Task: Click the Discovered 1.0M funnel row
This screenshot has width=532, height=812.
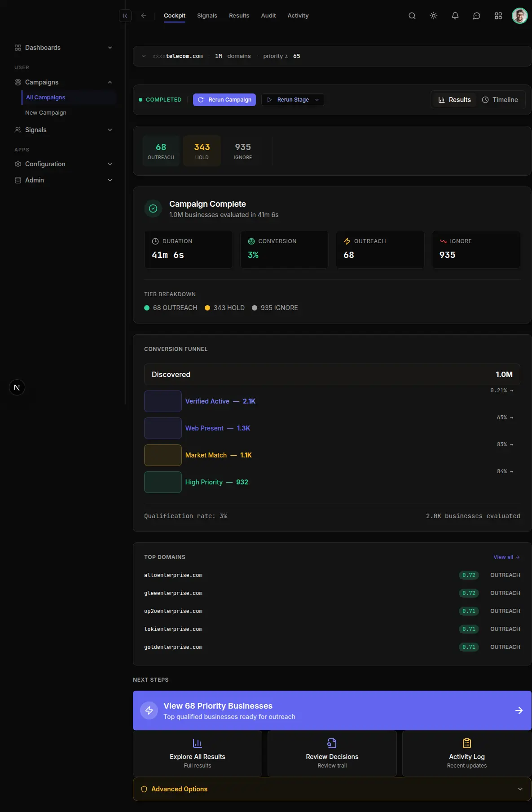Action: 332,374
